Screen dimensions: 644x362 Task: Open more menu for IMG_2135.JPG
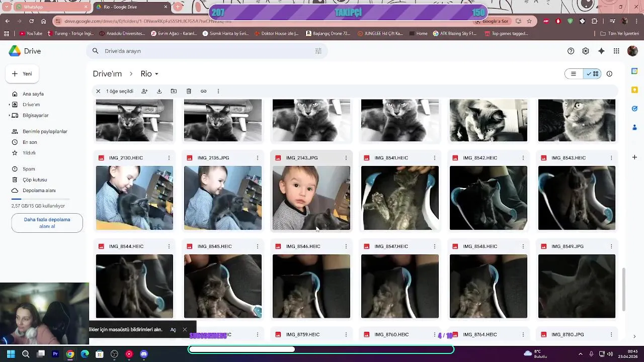pyautogui.click(x=258, y=158)
